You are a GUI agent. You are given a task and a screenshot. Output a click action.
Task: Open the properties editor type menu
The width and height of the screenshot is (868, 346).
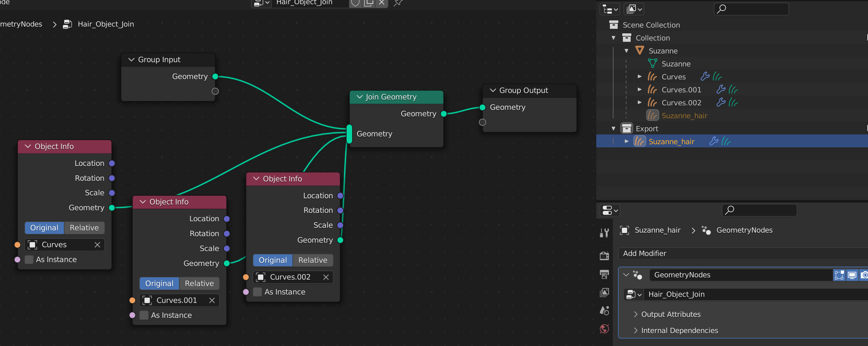pos(610,211)
